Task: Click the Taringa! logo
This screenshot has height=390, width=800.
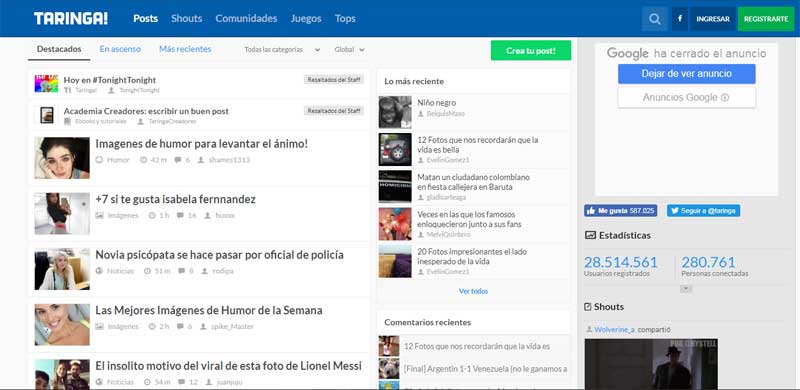Action: coord(71,19)
